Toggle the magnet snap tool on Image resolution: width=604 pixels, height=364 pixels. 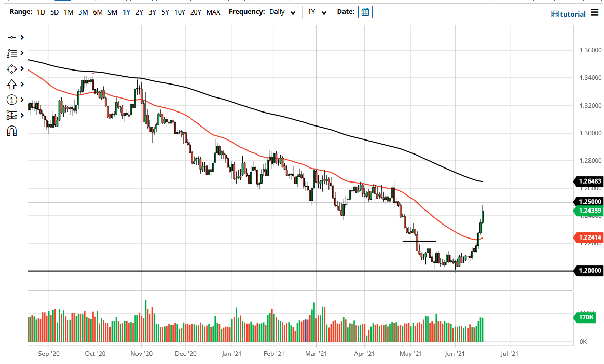tap(12, 131)
